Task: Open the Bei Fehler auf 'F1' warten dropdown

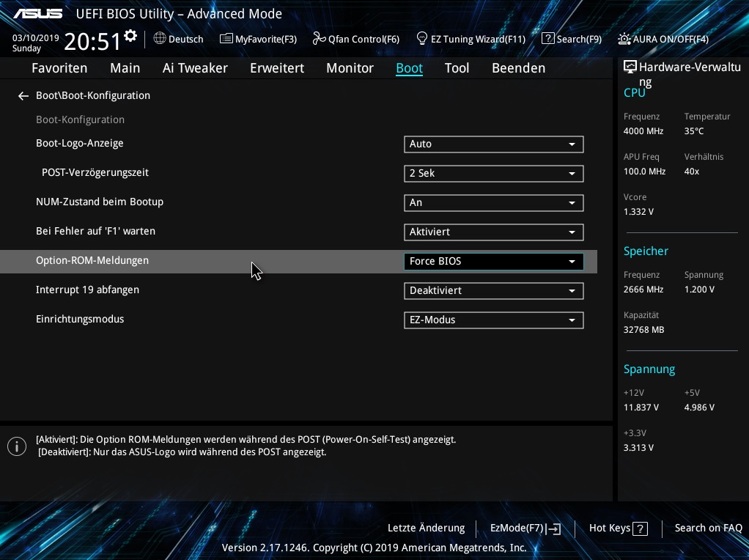Action: [493, 232]
